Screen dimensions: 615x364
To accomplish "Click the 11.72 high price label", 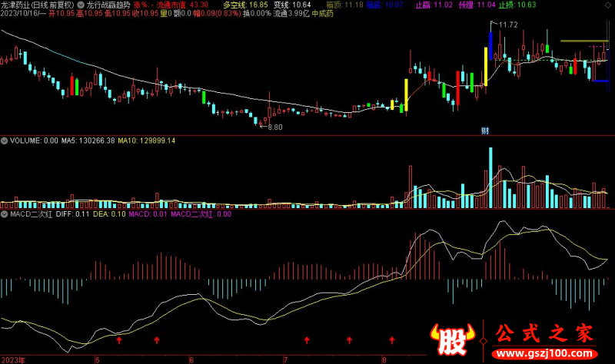I will coord(508,25).
